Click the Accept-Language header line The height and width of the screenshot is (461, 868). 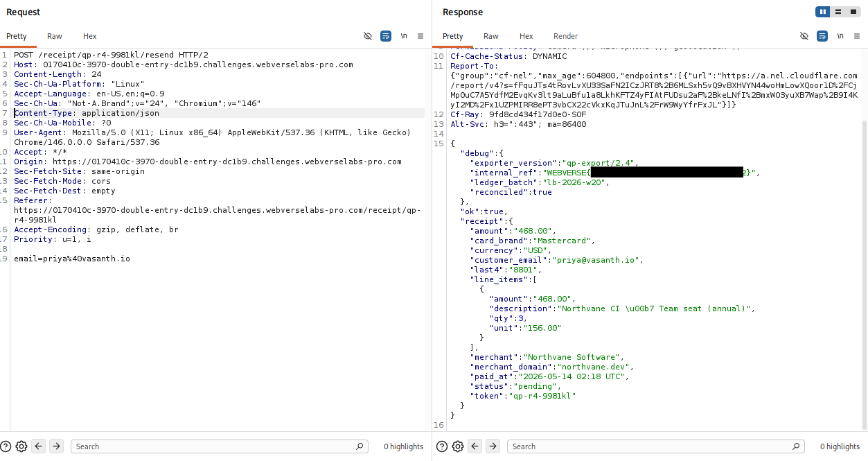[x=89, y=94]
